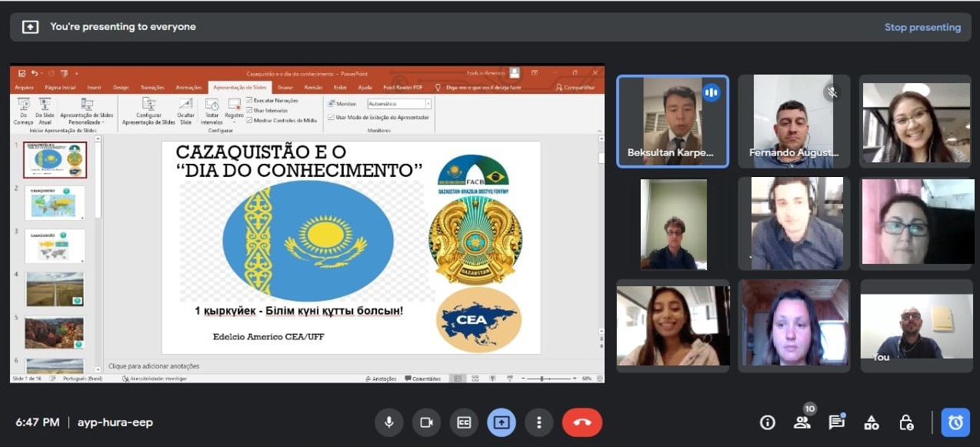The width and height of the screenshot is (980, 447).
Task: Open the Arquivo tab
Action: point(24,88)
